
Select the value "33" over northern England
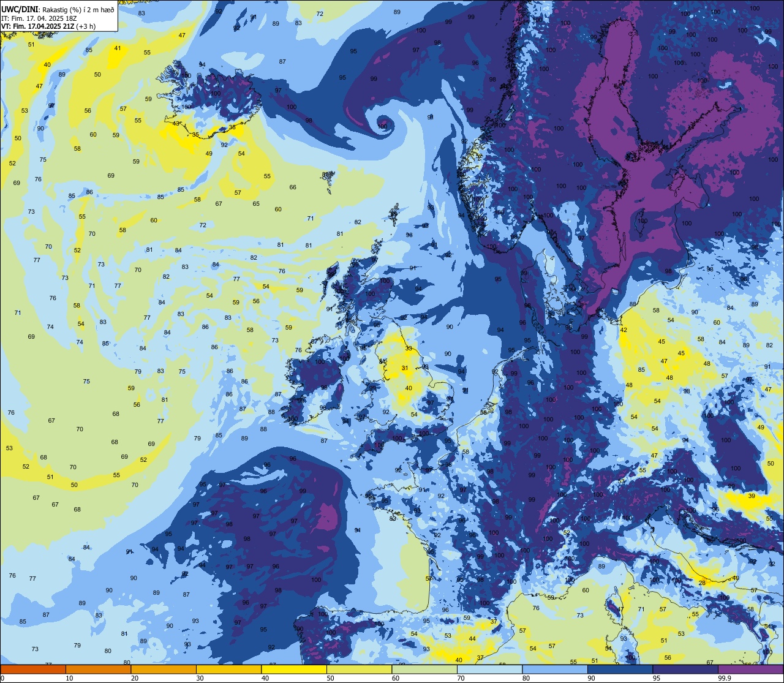[409, 349]
